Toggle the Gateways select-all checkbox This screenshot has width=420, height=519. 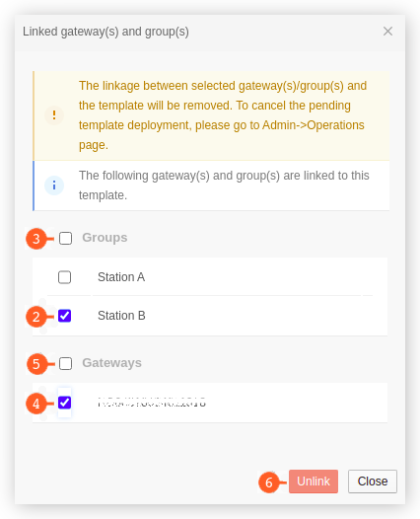(x=65, y=363)
